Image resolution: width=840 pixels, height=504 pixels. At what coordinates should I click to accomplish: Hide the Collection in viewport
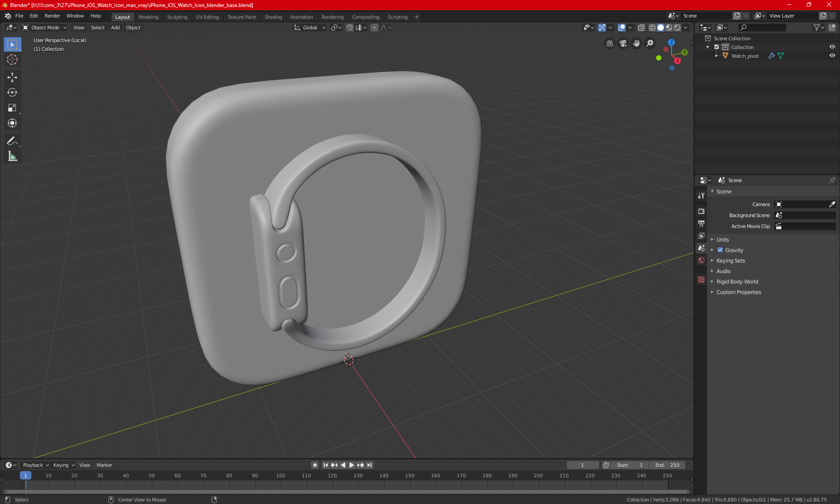coord(832,47)
